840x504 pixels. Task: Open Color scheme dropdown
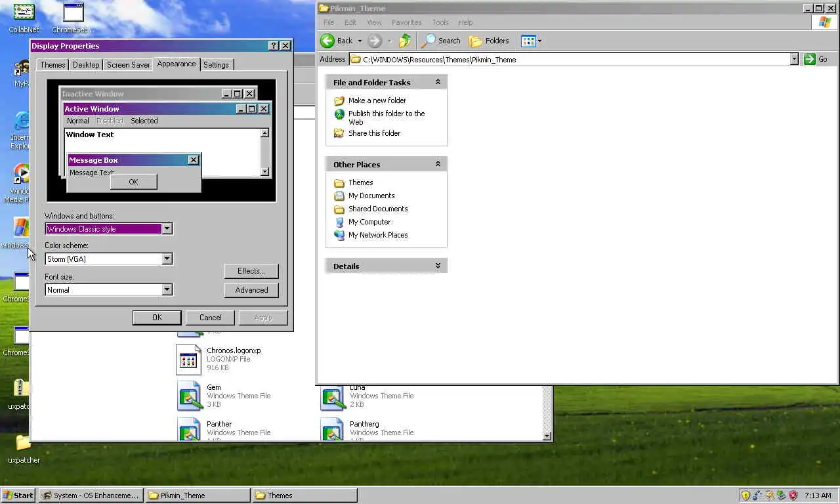(x=167, y=259)
